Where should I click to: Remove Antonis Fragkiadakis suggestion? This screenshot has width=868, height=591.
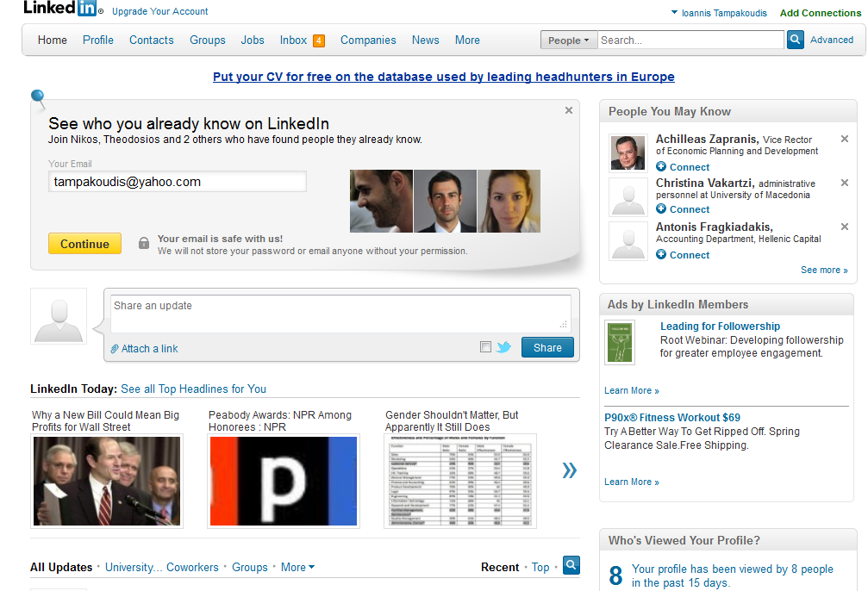click(845, 227)
